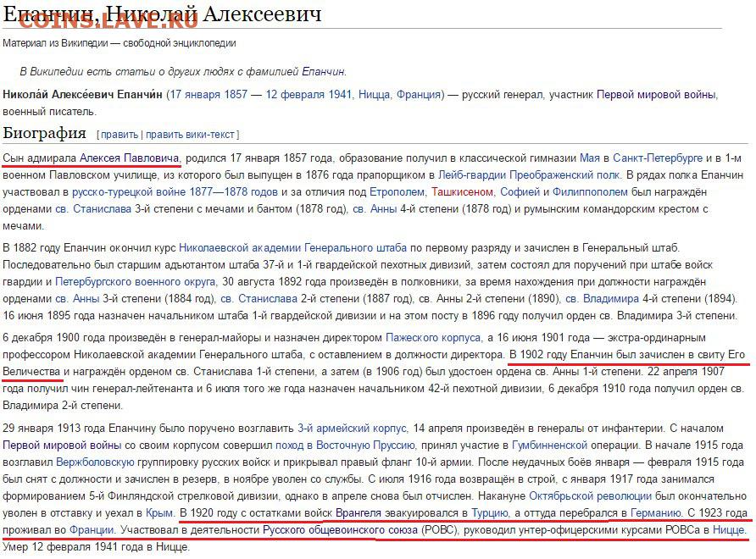Click 'править вики-текст' link beside Биография

pyautogui.click(x=190, y=135)
